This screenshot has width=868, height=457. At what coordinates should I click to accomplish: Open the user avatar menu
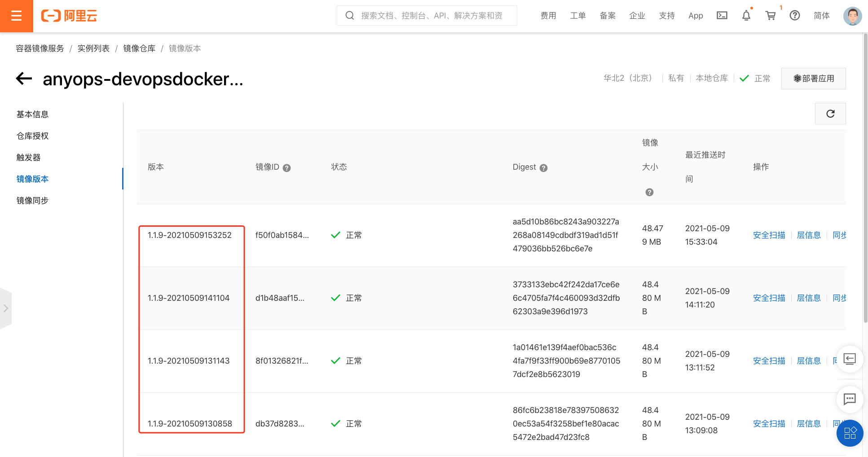[x=852, y=16]
